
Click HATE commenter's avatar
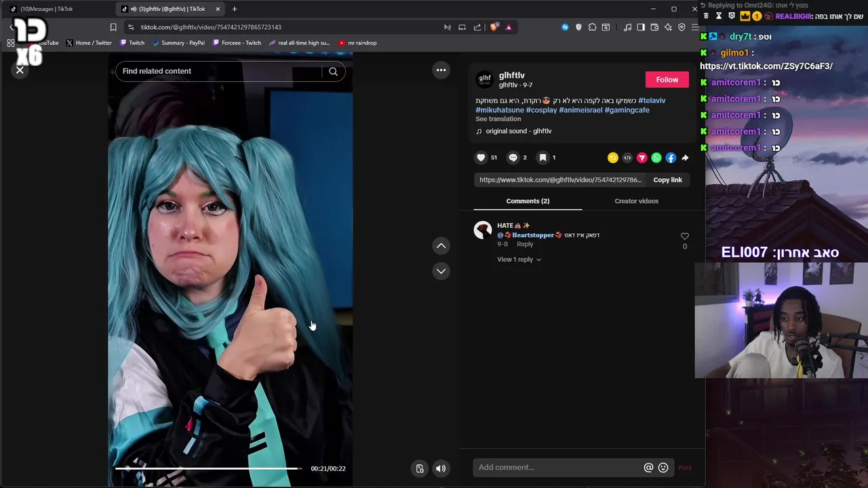[x=483, y=230]
